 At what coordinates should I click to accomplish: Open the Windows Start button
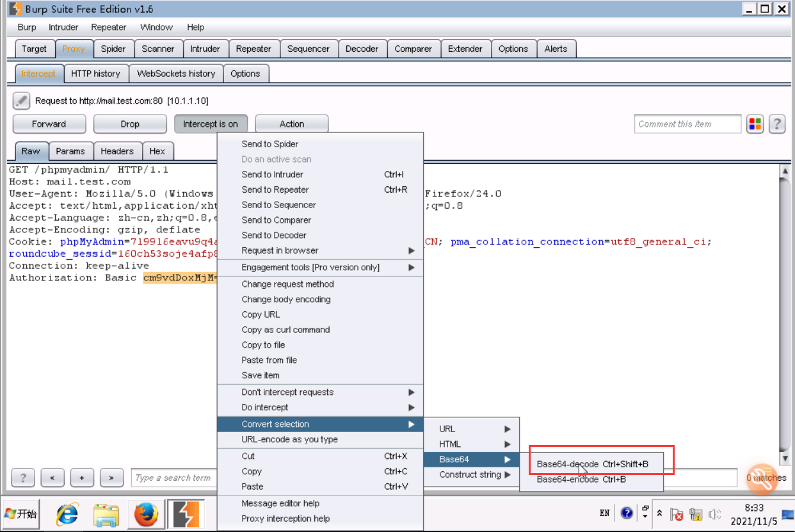click(20, 514)
